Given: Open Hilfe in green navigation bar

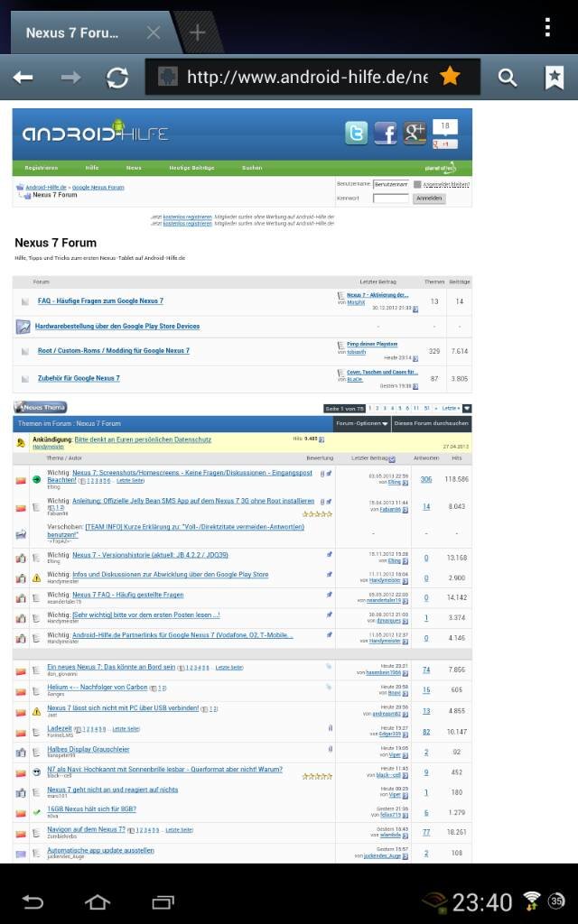Looking at the screenshot, I should pyautogui.click(x=92, y=168).
